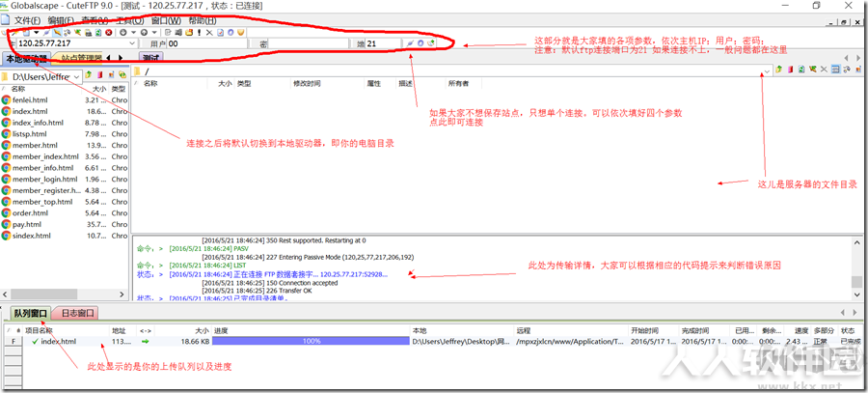
Task: Click the black X delete icon in main toolbar
Action: (209, 33)
